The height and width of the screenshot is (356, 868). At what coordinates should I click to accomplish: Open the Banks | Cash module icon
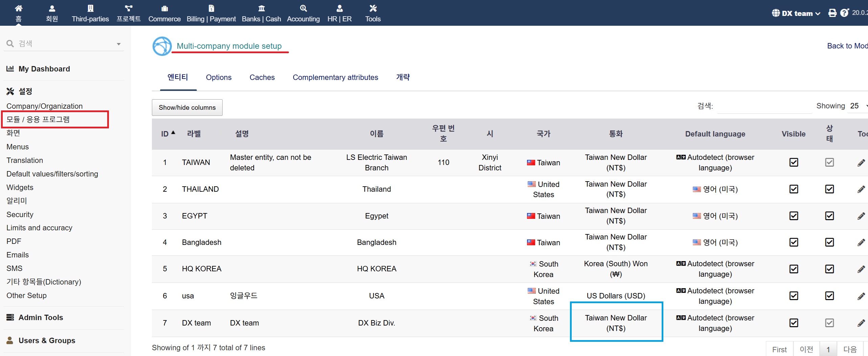[x=261, y=8]
